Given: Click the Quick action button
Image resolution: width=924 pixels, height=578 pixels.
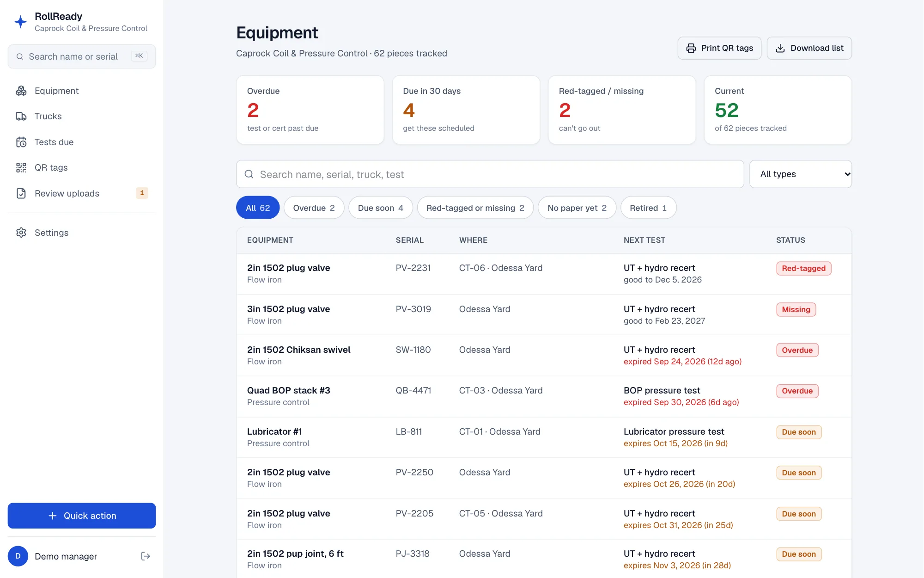Looking at the screenshot, I should pyautogui.click(x=82, y=516).
